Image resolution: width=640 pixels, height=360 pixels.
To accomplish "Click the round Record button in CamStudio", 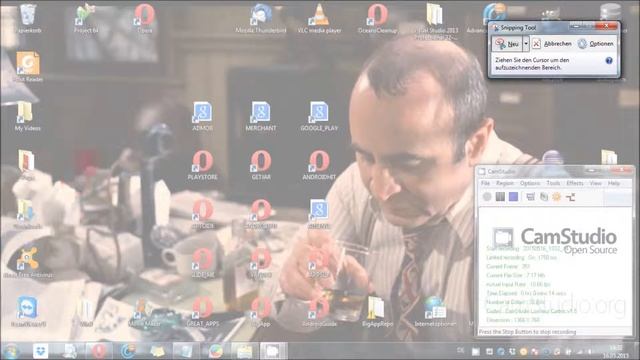I will (x=487, y=197).
